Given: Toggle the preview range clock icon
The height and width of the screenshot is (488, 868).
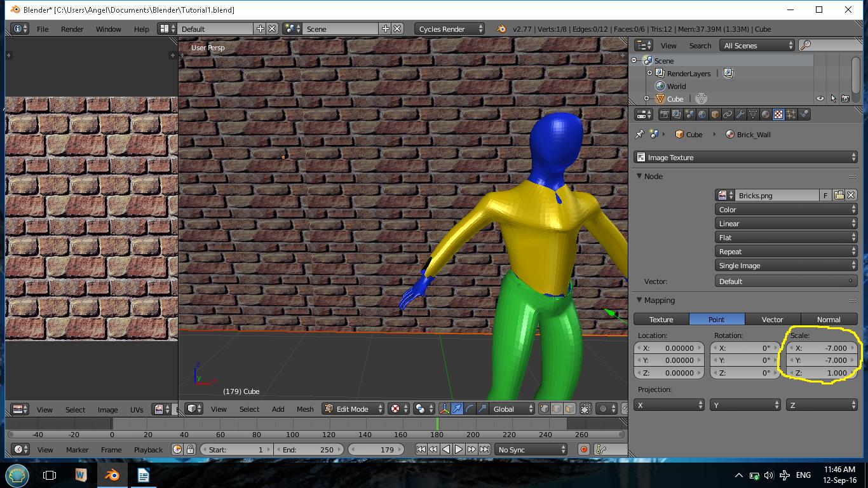Looking at the screenshot, I should click(177, 450).
